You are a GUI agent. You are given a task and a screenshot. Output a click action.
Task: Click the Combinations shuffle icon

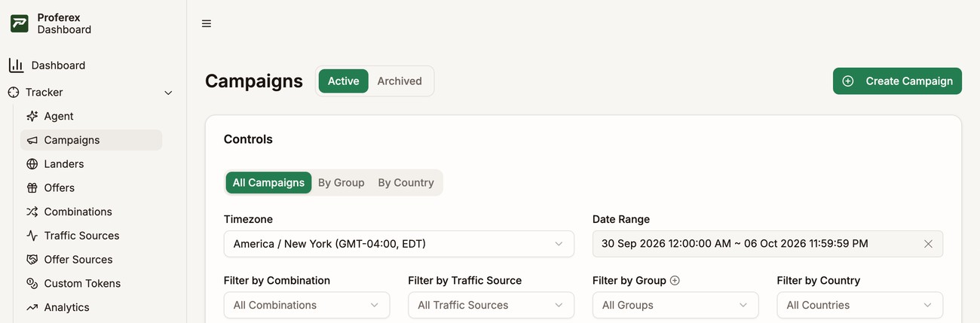tap(32, 212)
